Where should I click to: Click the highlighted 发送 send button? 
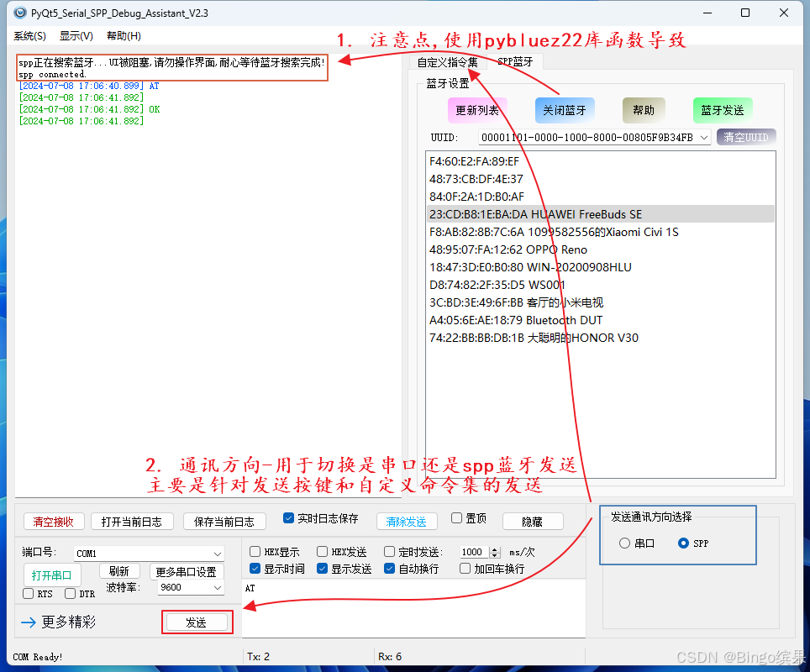click(x=197, y=622)
